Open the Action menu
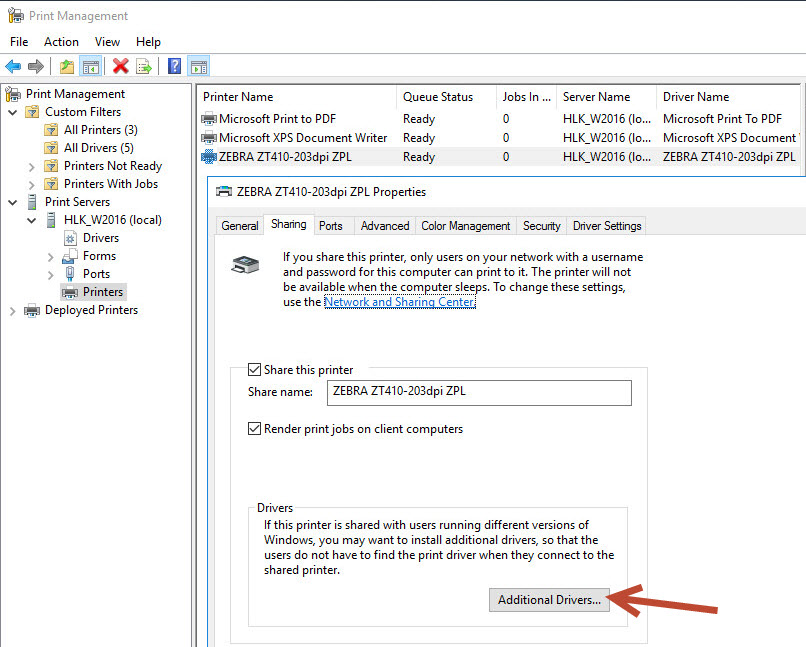Viewport: 806px width, 647px height. [x=61, y=42]
